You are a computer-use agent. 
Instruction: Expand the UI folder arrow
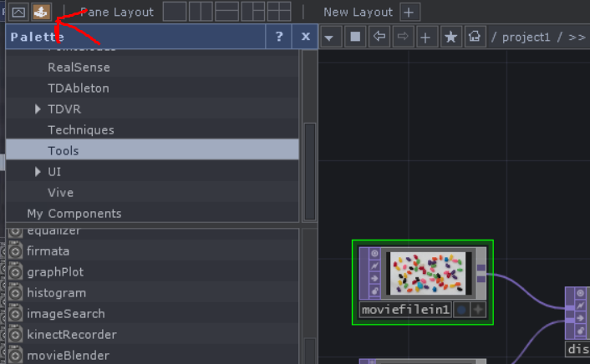point(38,172)
